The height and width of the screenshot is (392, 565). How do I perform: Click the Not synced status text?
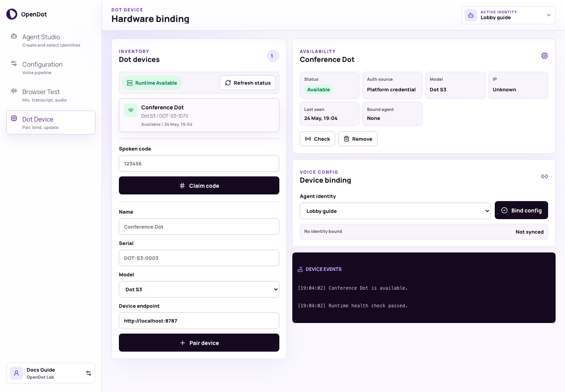tap(529, 232)
